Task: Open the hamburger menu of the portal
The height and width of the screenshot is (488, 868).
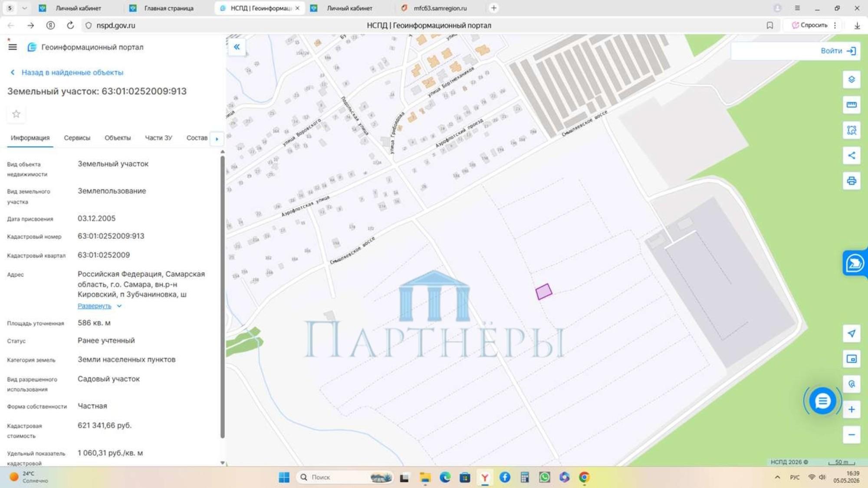Action: pyautogui.click(x=13, y=47)
